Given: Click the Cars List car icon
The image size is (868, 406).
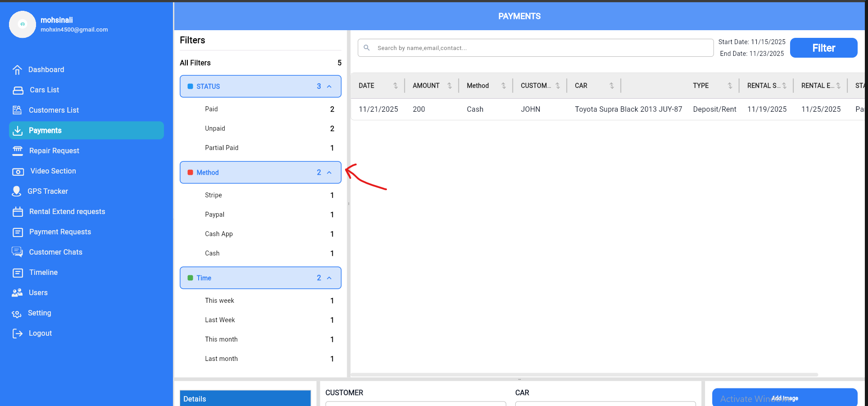Looking at the screenshot, I should point(18,90).
